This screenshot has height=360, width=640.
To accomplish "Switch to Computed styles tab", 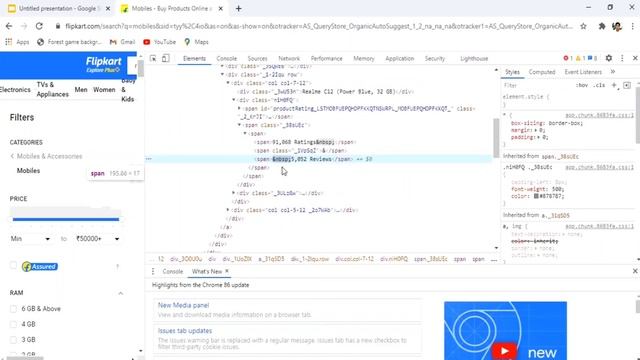I will 542,72.
